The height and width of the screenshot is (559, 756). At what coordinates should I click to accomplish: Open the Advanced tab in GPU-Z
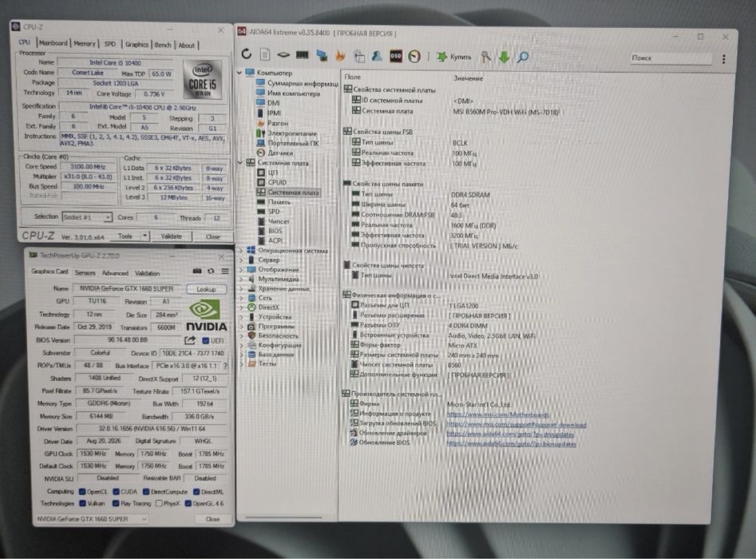point(115,273)
